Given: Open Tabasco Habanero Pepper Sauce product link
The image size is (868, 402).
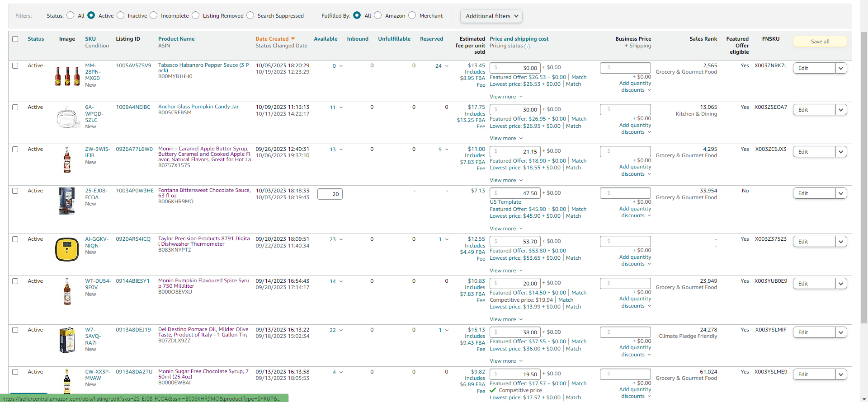Looking at the screenshot, I should click(x=203, y=68).
